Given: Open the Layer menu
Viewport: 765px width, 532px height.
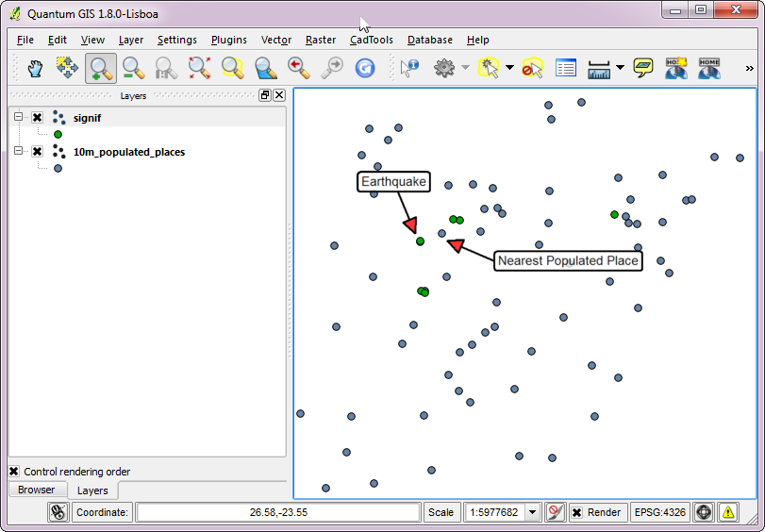Looking at the screenshot, I should point(131,40).
